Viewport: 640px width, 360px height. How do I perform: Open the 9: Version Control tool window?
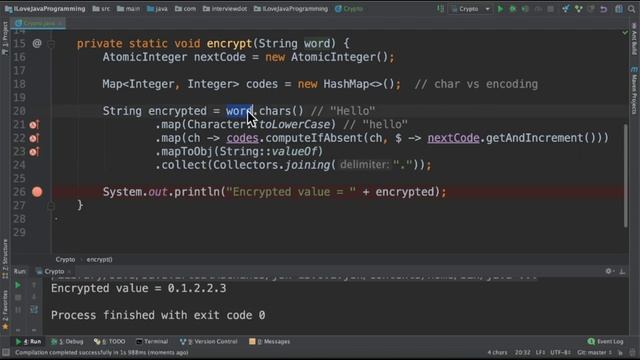(x=209, y=342)
